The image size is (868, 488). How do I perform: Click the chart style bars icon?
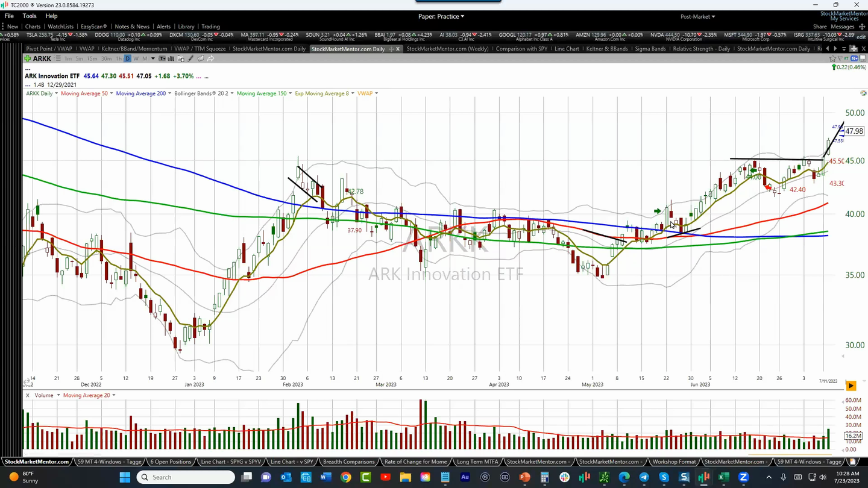pos(171,58)
